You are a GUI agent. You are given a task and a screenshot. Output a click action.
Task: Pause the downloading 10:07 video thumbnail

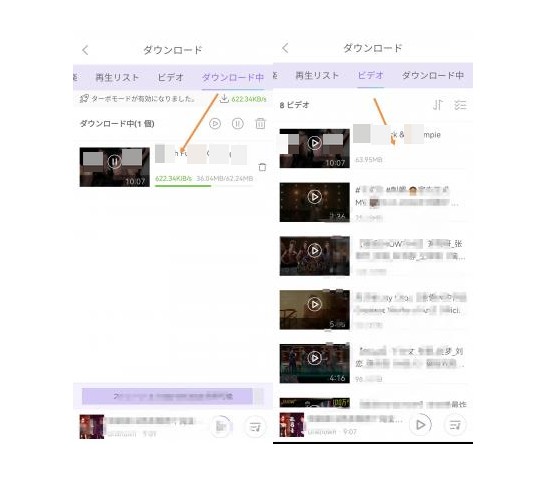click(x=114, y=167)
